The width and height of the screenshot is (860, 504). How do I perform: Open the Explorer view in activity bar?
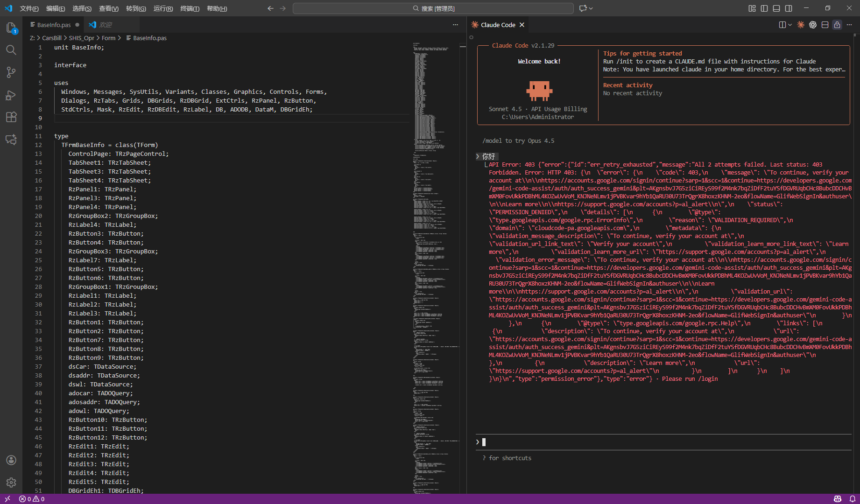11,28
